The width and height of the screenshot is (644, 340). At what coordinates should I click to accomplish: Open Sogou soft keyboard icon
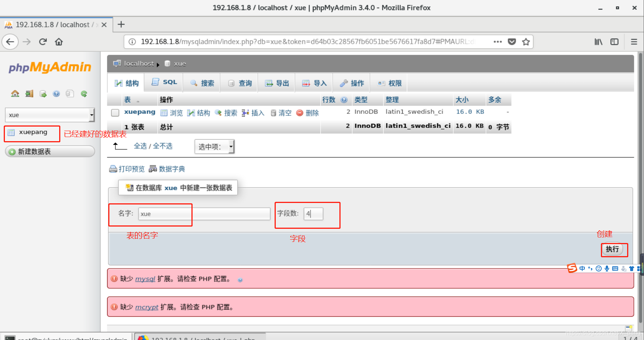[x=615, y=268]
